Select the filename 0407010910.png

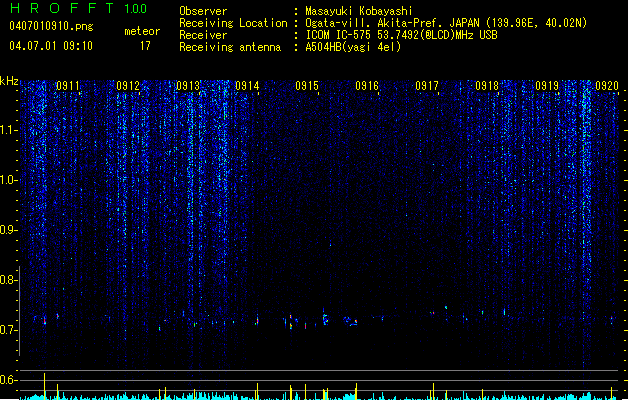51,27
